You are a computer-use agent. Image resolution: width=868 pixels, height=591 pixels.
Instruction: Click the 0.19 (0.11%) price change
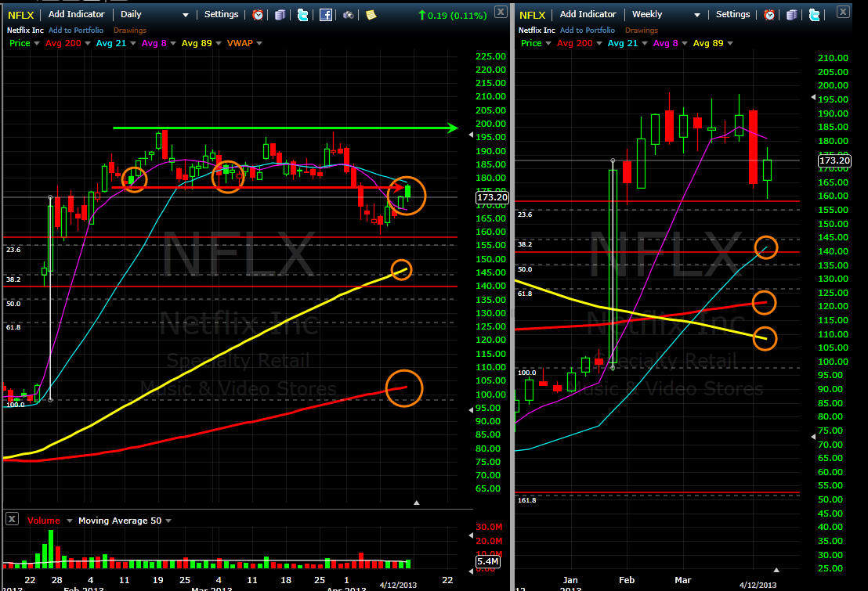click(453, 16)
